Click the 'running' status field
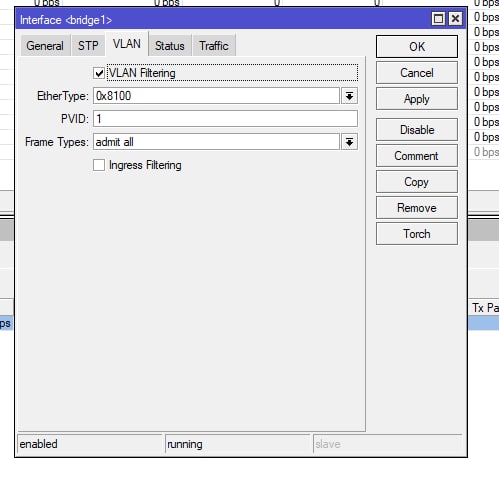The image size is (499, 502). [x=238, y=444]
